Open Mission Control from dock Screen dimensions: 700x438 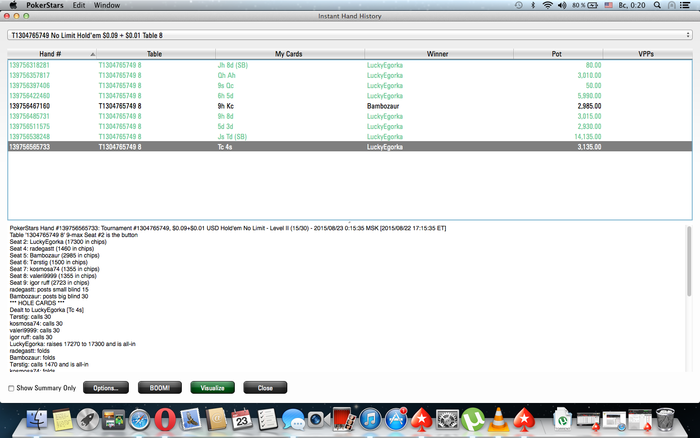coord(113,420)
